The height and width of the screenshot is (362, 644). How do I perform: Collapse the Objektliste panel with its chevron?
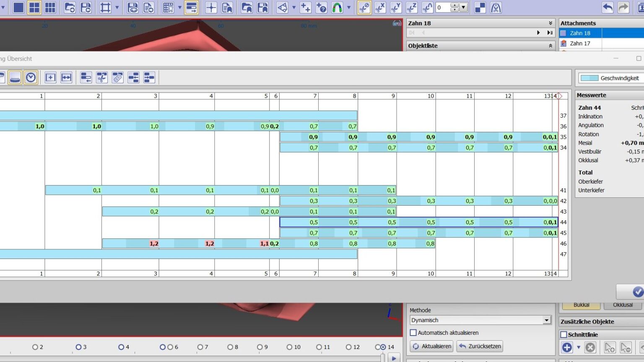551,45
